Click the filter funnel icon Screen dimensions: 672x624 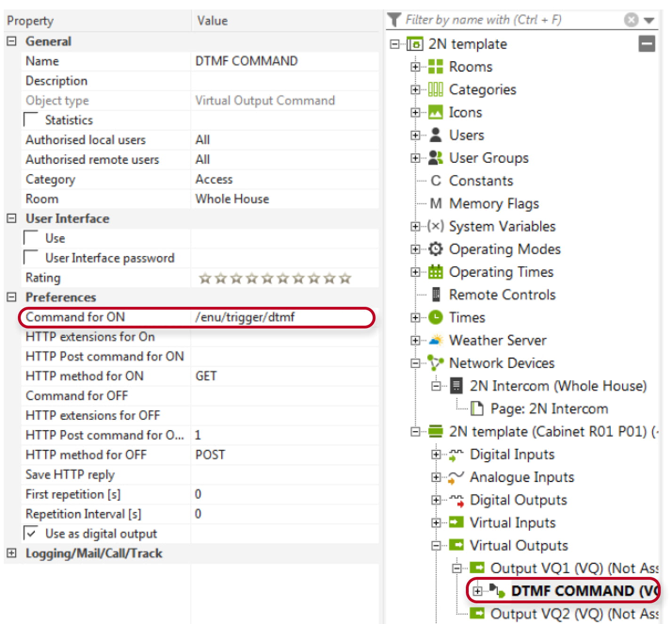click(x=394, y=20)
